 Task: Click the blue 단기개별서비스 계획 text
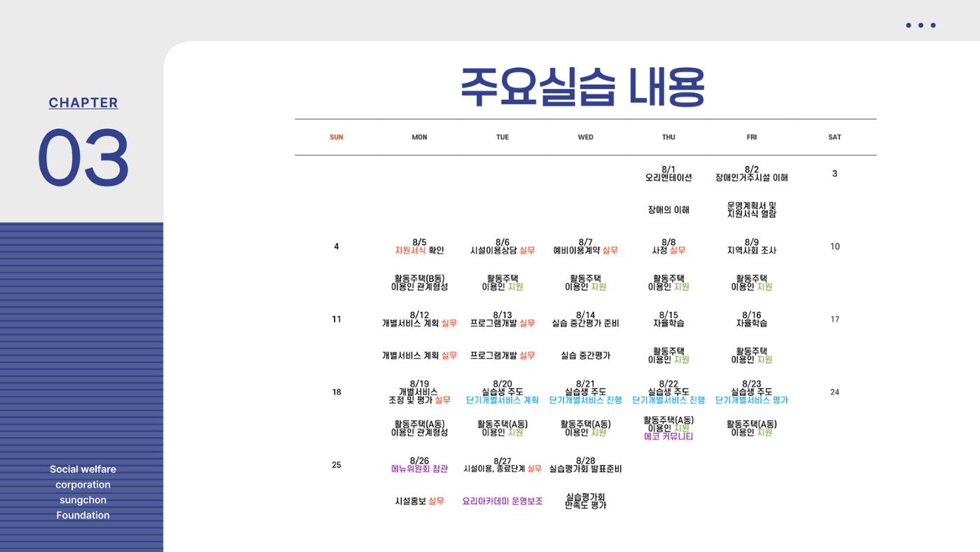click(503, 401)
